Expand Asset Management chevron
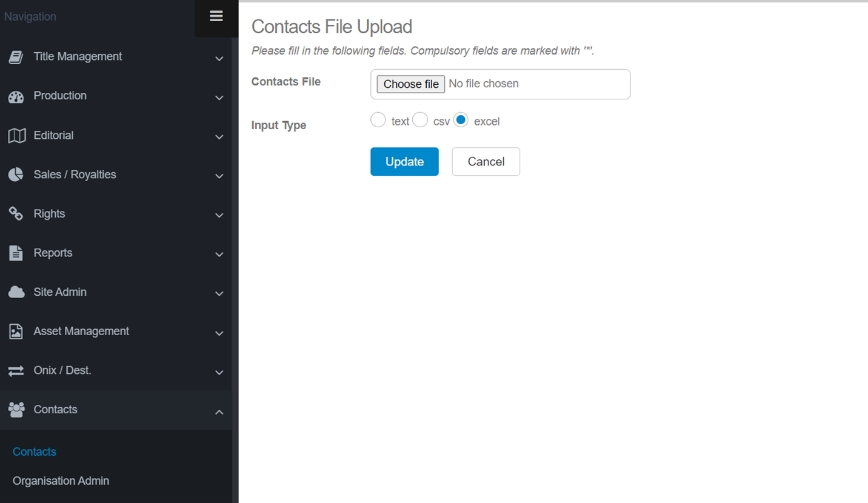 pyautogui.click(x=219, y=333)
